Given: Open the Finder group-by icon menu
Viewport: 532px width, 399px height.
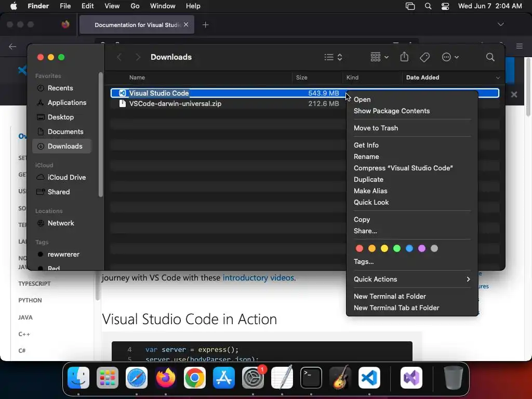Looking at the screenshot, I should point(379,57).
